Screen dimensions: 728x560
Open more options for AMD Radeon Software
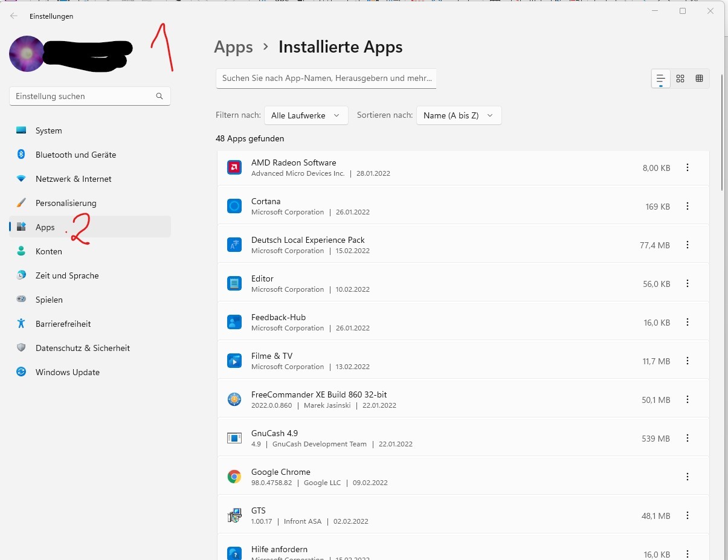pyautogui.click(x=688, y=167)
